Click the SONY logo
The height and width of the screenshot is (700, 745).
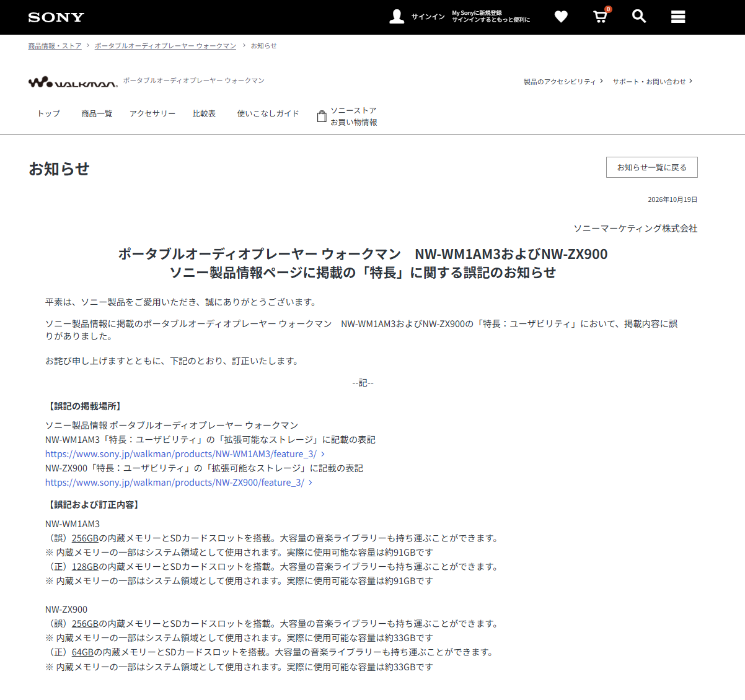click(56, 17)
